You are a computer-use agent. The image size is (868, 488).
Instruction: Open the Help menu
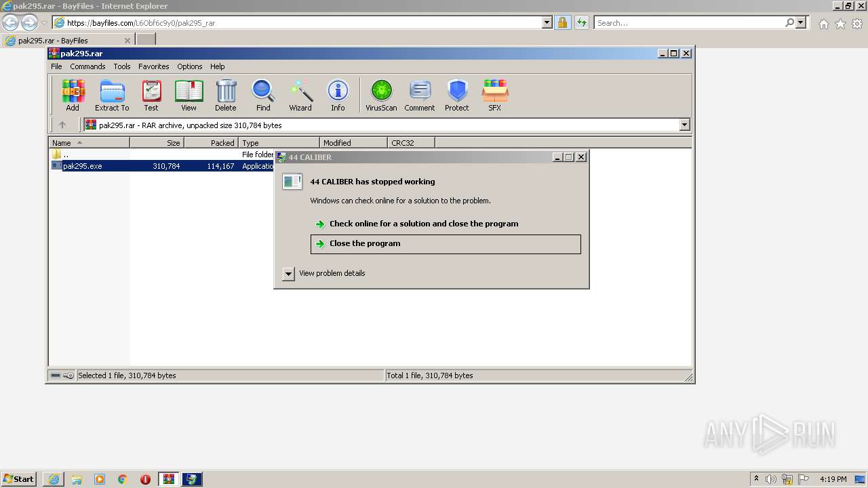(217, 66)
